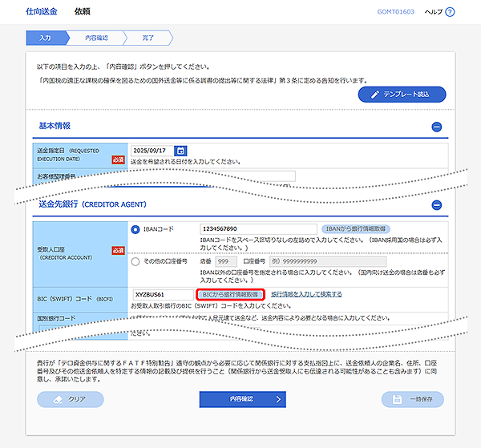Click the テンプレート読込 button
The width and height of the screenshot is (481, 448).
click(402, 95)
